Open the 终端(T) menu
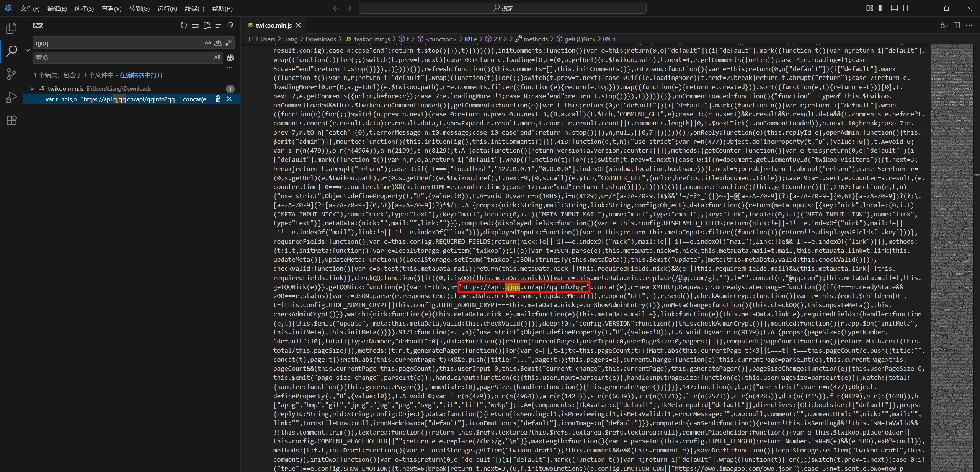This screenshot has height=472, width=980. click(194, 8)
